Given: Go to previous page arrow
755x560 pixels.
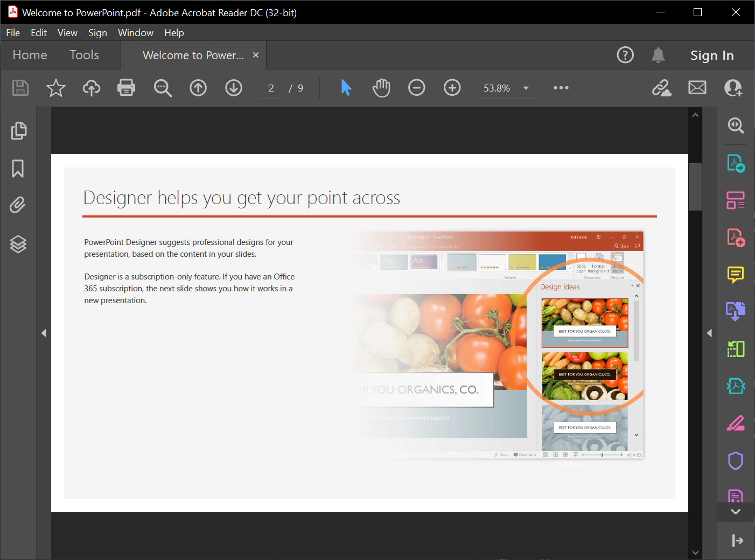Looking at the screenshot, I should [198, 88].
